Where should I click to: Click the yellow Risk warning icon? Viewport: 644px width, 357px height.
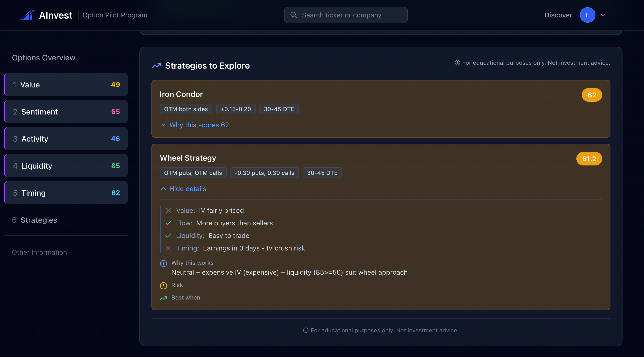tap(164, 285)
